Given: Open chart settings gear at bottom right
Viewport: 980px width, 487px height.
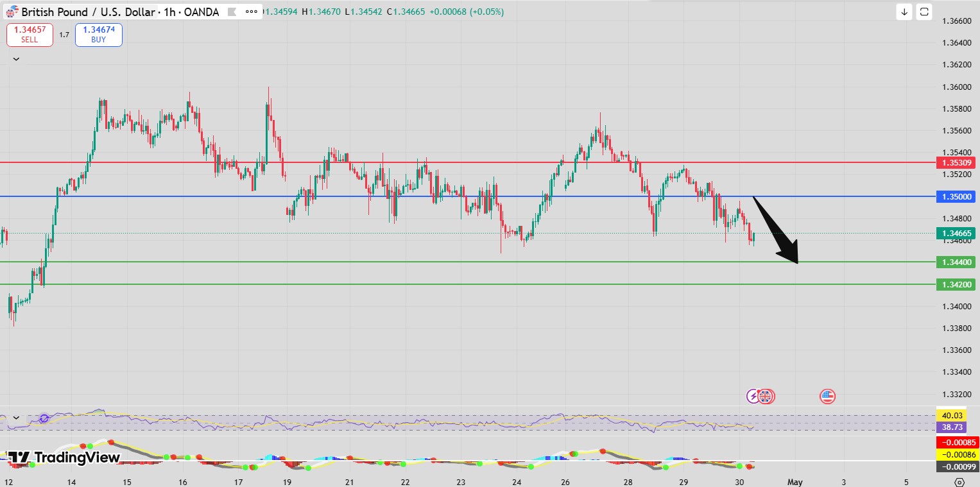Looking at the screenshot, I should pos(959,482).
